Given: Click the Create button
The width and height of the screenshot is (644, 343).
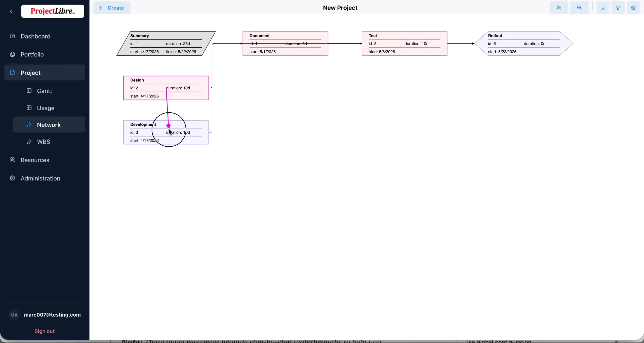Looking at the screenshot, I should coord(112,8).
